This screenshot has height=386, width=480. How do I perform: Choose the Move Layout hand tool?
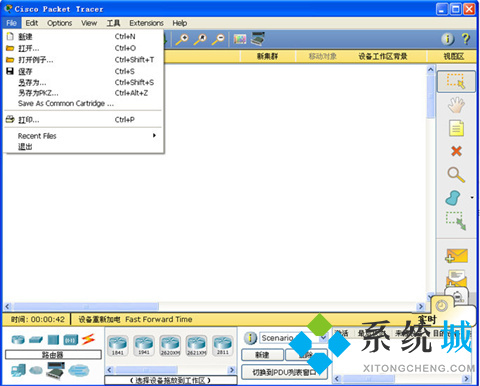tap(456, 105)
